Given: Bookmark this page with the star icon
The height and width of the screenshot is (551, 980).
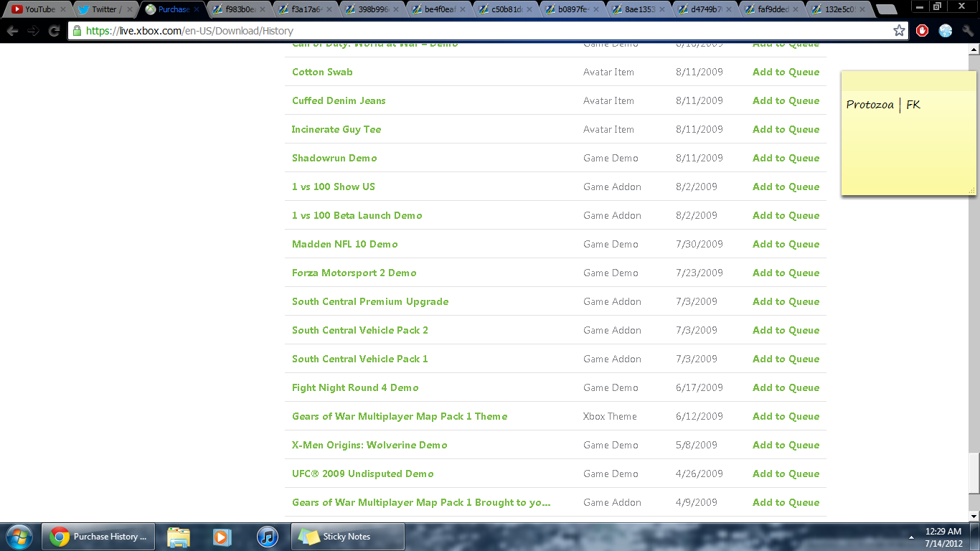Looking at the screenshot, I should point(899,31).
